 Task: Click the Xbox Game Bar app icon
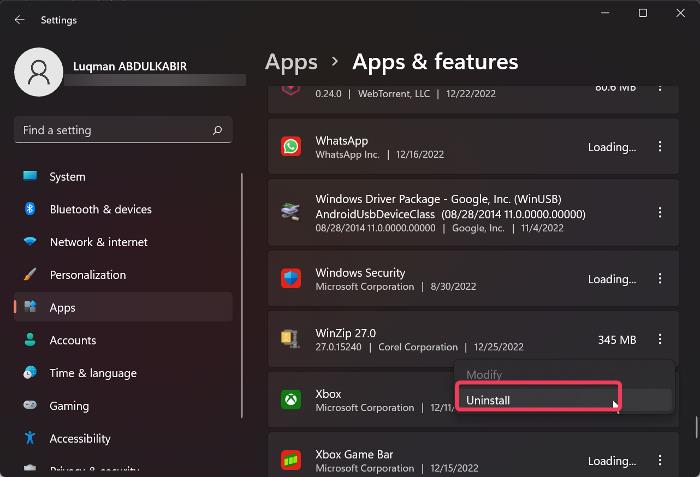pos(291,460)
